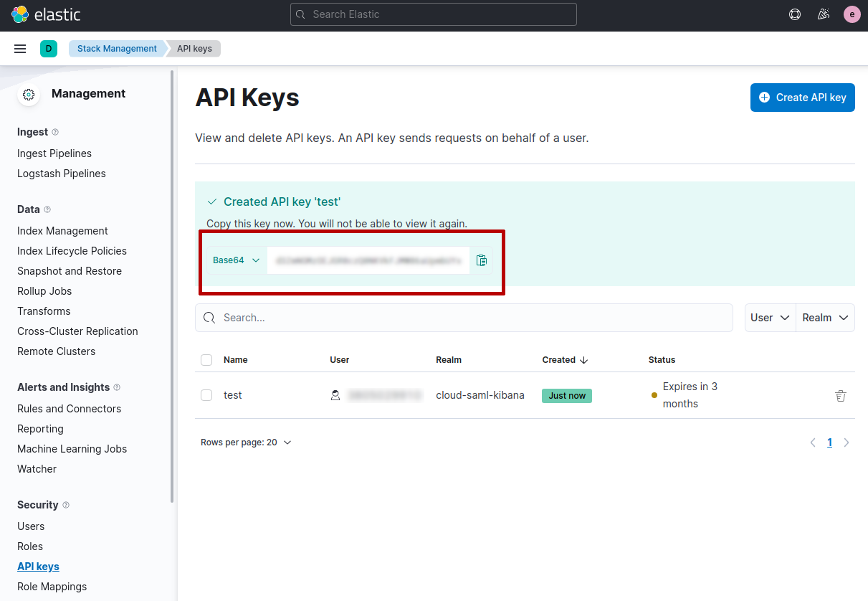
Task: Click the 'D' space selector icon
Action: click(49, 48)
